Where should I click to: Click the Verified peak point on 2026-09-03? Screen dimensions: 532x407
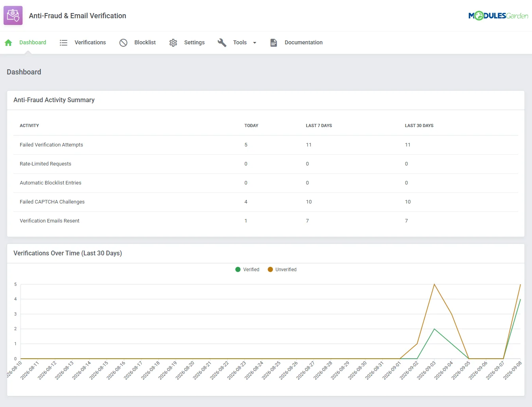(x=434, y=329)
